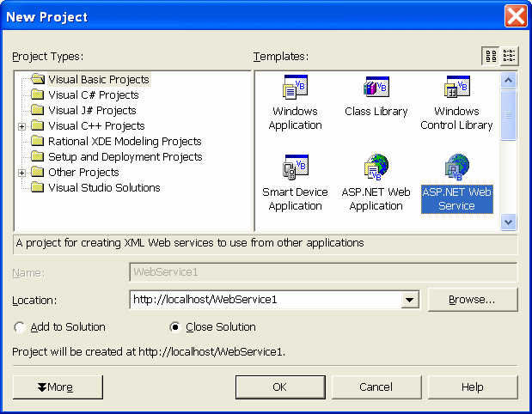Click the Other Projects folder icon
Image resolution: width=532 pixels, height=414 pixels.
point(38,173)
